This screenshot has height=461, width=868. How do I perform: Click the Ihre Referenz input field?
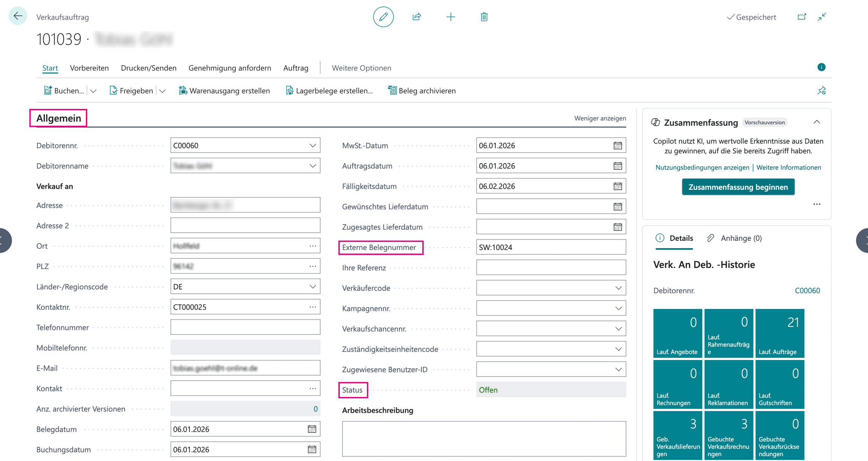(551, 267)
